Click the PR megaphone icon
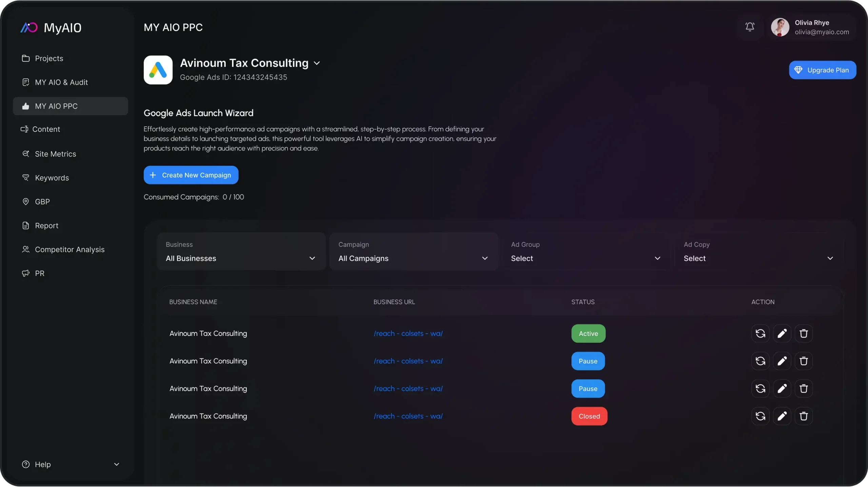Image resolution: width=868 pixels, height=487 pixels. pos(26,273)
